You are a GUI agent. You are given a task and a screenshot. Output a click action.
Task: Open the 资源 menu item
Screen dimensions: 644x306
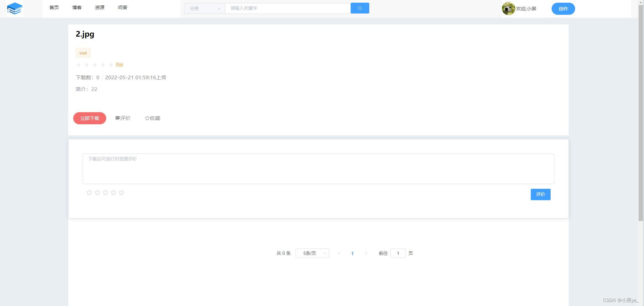click(x=100, y=7)
